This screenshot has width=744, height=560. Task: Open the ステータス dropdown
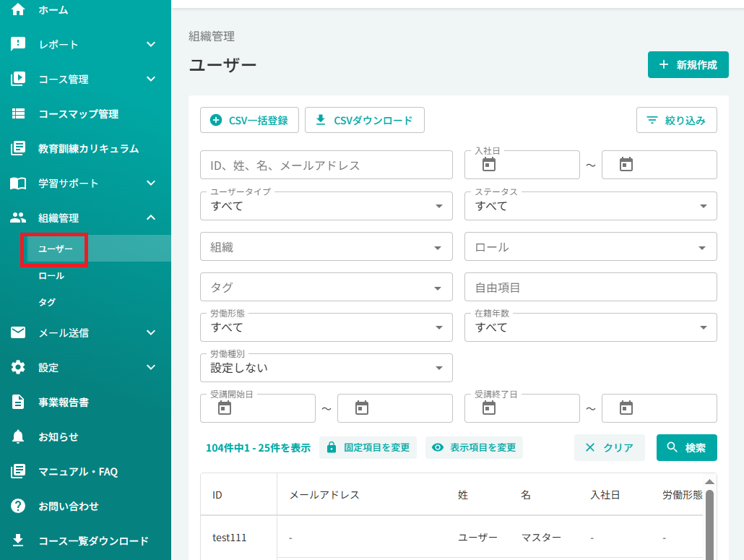[x=590, y=206]
